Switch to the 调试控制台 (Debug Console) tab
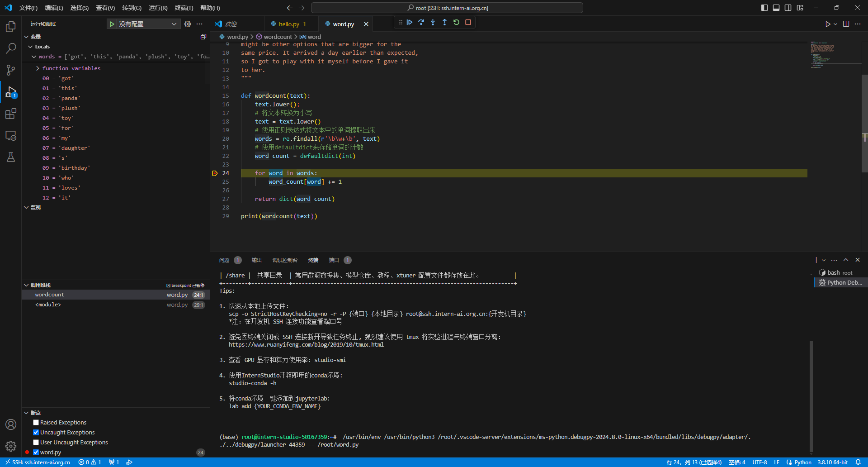The image size is (868, 467). [x=285, y=260]
